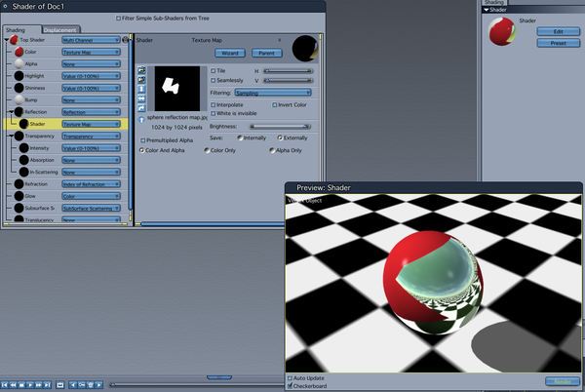The image size is (585, 392).
Task: Open the Top Shader Multi Channel dropdown
Action: [x=91, y=40]
